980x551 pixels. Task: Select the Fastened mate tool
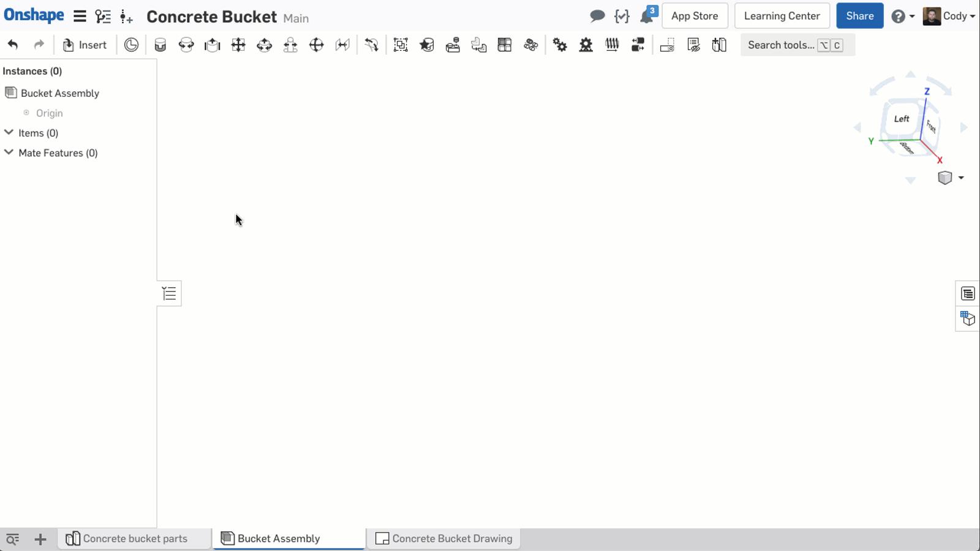point(160,45)
